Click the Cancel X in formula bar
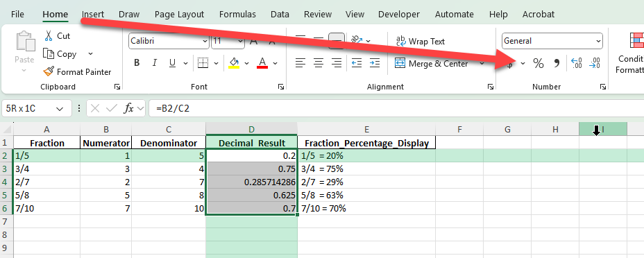 point(95,108)
